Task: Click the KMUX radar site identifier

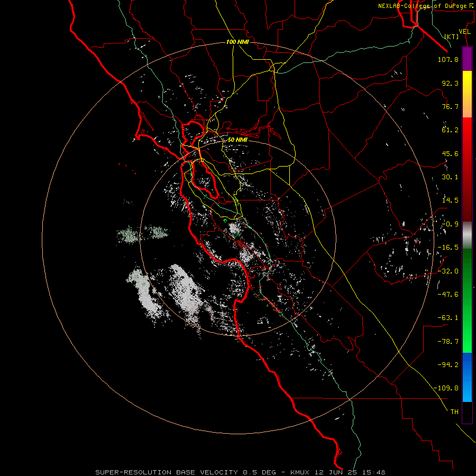Action: 300,472
